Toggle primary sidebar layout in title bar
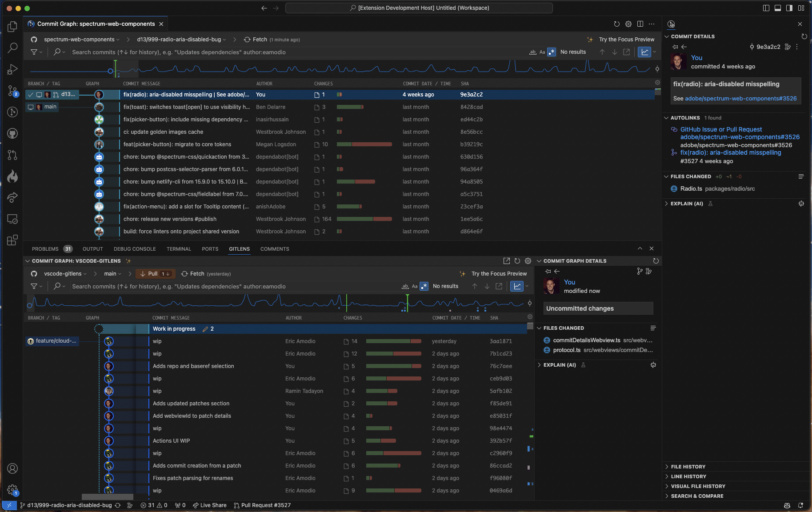 (766, 8)
